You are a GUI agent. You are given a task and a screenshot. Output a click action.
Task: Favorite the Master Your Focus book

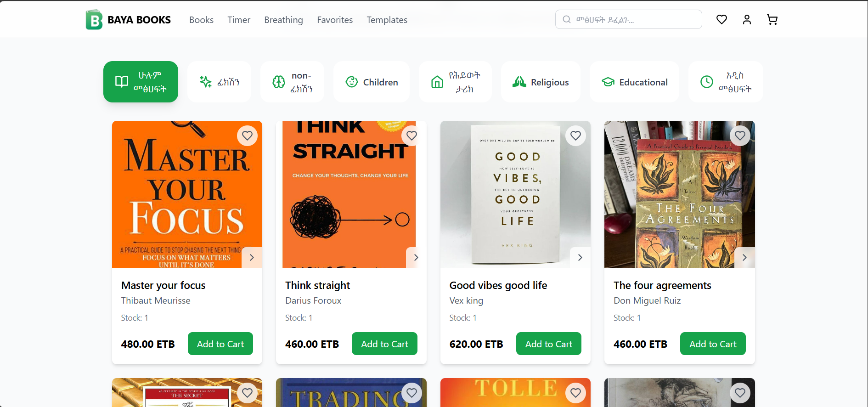point(247,136)
